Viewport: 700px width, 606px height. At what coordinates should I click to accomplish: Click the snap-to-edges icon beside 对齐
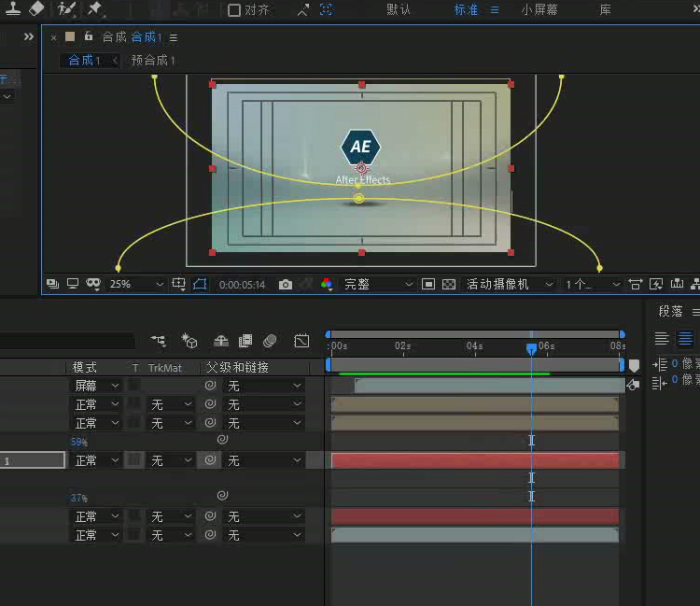pyautogui.click(x=303, y=10)
